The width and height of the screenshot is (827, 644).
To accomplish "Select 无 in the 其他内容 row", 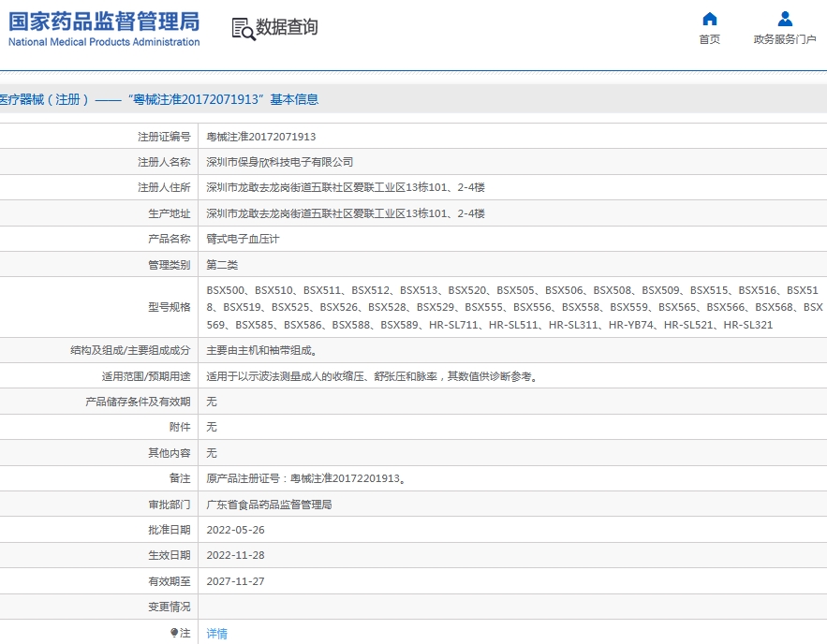I will point(212,453).
